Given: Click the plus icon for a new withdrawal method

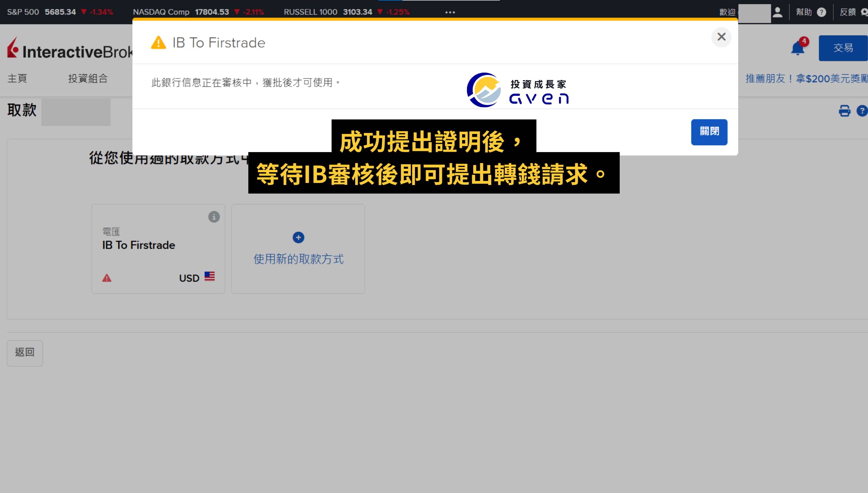Looking at the screenshot, I should (298, 237).
